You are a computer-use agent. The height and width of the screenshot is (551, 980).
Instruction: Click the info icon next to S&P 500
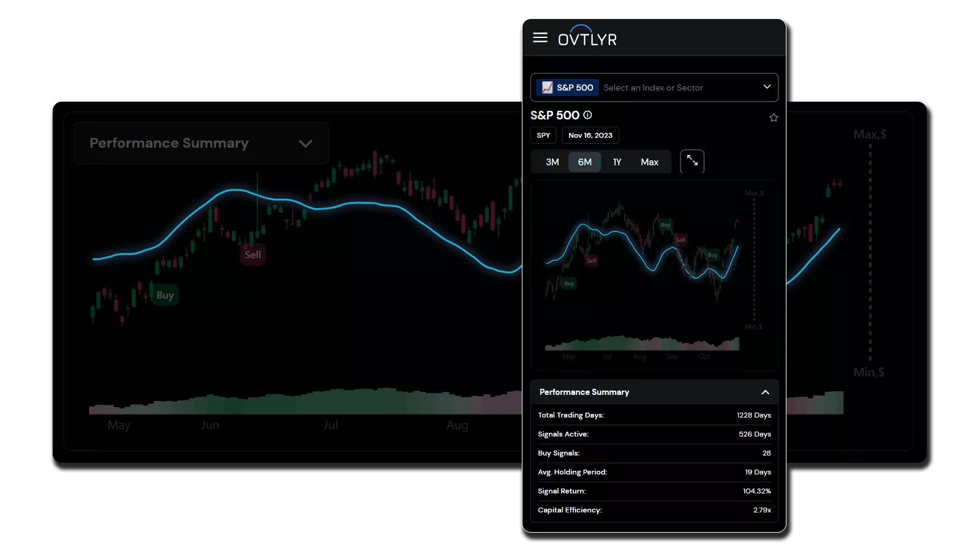tap(587, 115)
